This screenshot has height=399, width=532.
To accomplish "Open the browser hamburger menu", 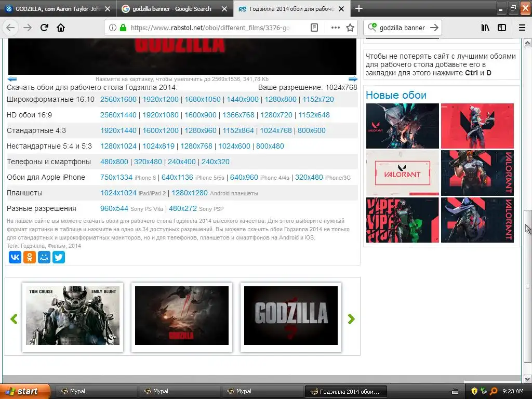I will (522, 28).
